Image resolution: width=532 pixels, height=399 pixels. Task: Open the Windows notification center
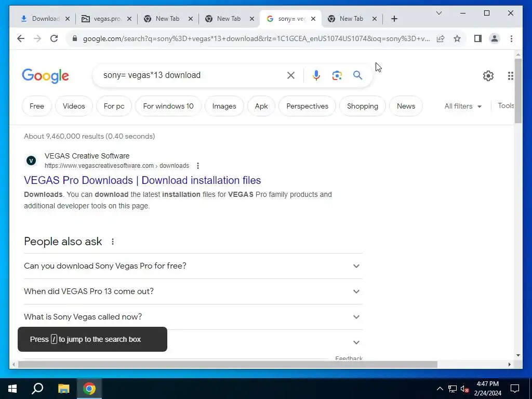tap(515, 389)
